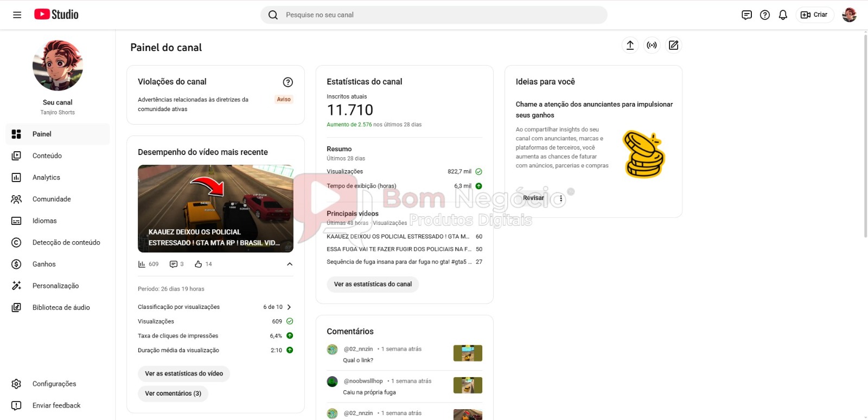868x420 pixels.
Task: Open the three-dot menu next to Revisar
Action: pos(561,198)
